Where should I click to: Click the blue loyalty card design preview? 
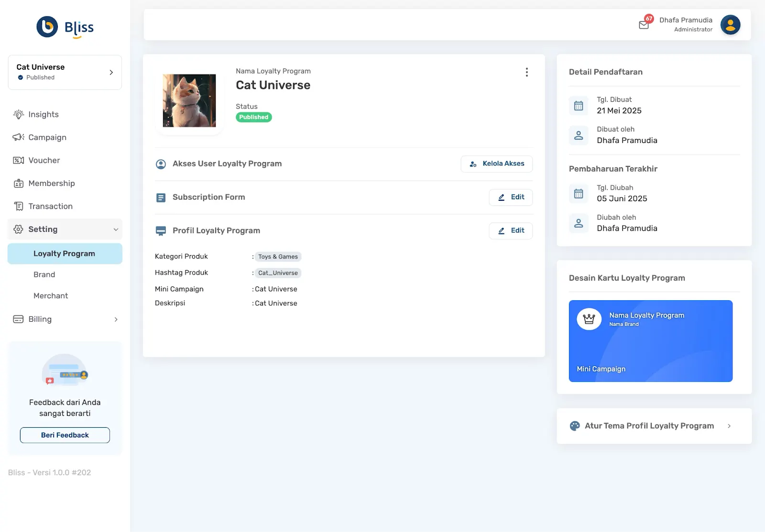click(x=651, y=341)
